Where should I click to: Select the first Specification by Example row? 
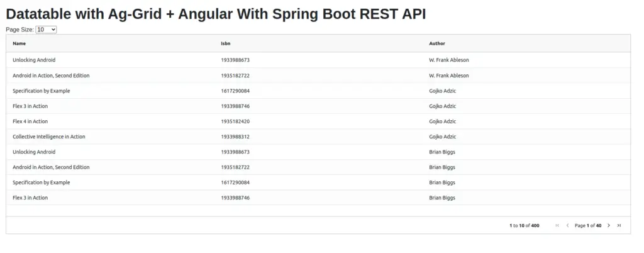pyautogui.click(x=42, y=91)
